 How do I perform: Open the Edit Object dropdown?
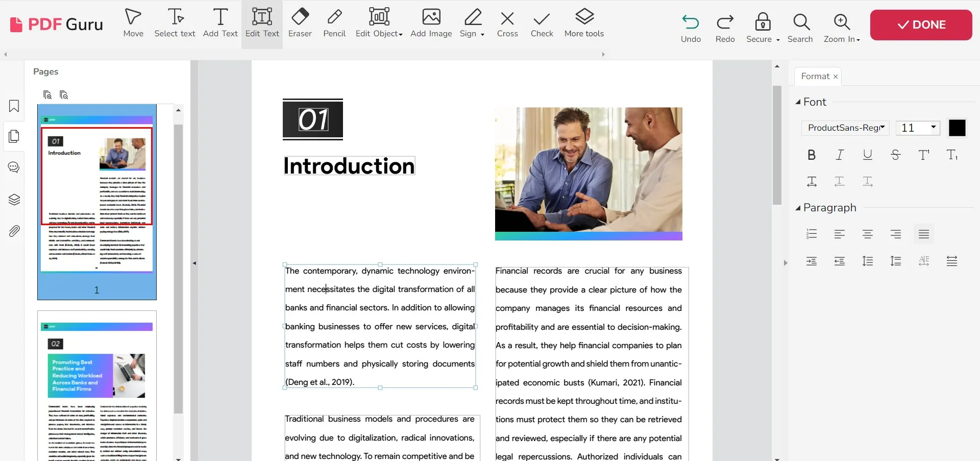click(x=379, y=23)
